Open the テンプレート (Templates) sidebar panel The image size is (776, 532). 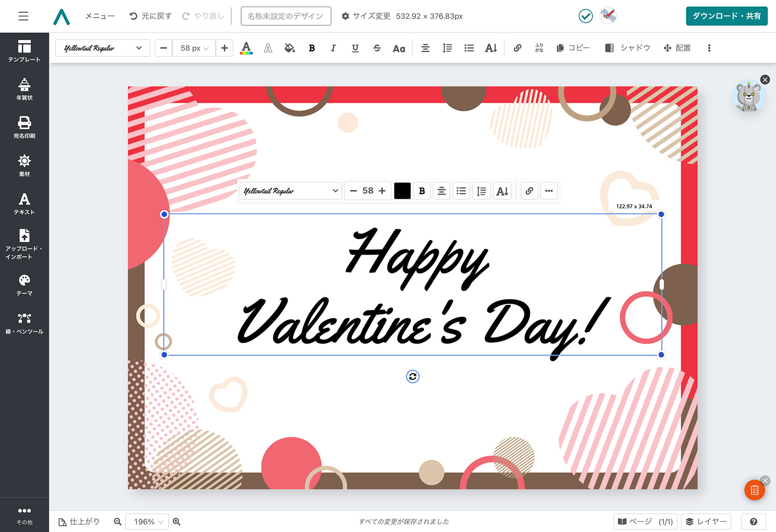click(24, 51)
